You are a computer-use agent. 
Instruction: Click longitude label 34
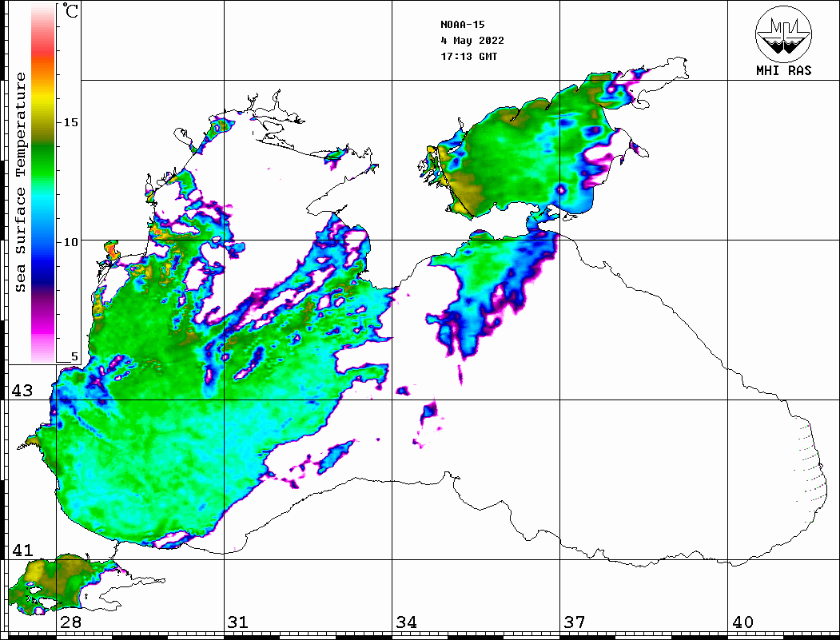pos(407,622)
